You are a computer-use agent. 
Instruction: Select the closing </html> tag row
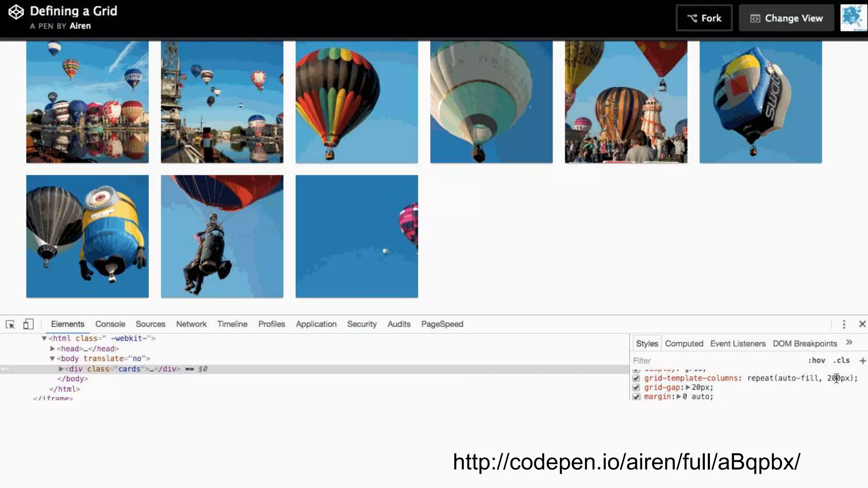click(x=64, y=389)
